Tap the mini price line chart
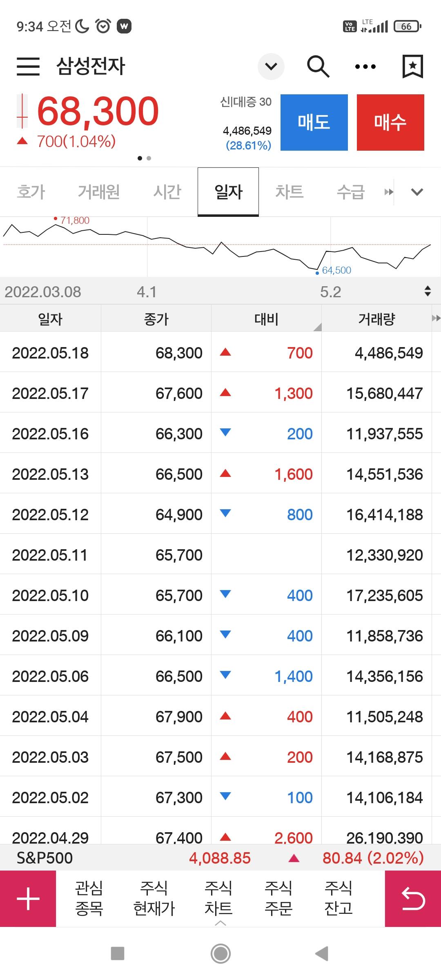441x980 pixels. click(x=220, y=247)
